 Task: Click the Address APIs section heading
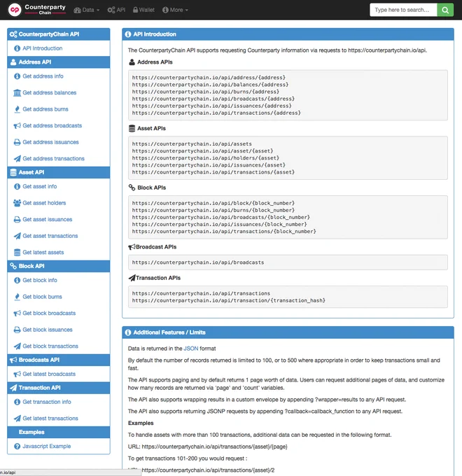coord(155,62)
